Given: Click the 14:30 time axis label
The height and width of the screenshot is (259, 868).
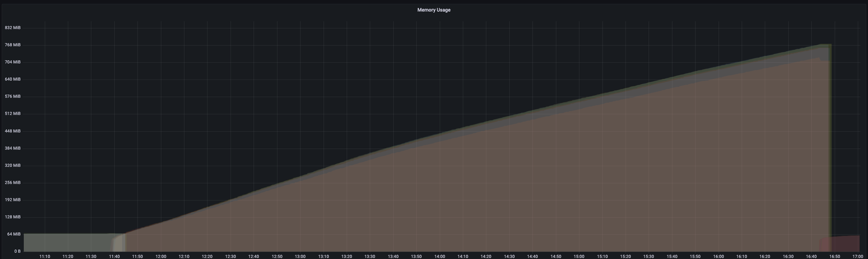Looking at the screenshot, I should tap(509, 257).
